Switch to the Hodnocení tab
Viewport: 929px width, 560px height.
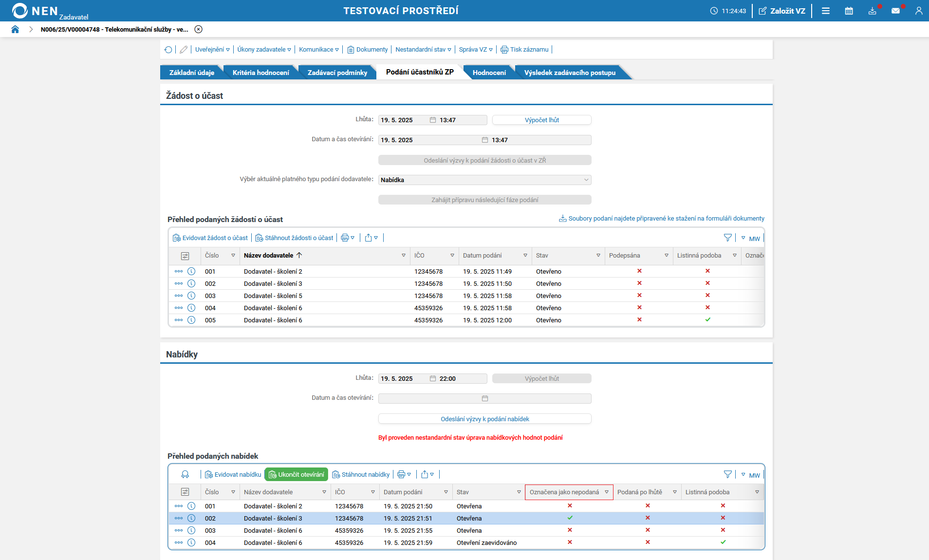coord(489,73)
